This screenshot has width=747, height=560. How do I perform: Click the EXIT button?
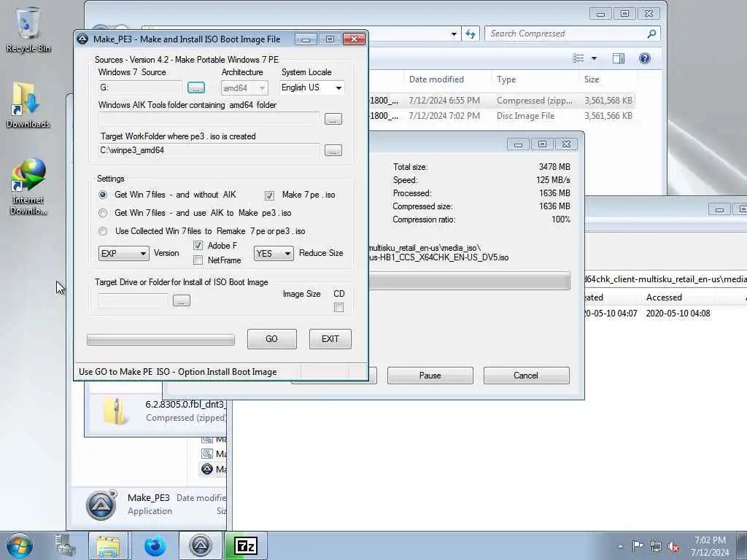click(x=330, y=338)
